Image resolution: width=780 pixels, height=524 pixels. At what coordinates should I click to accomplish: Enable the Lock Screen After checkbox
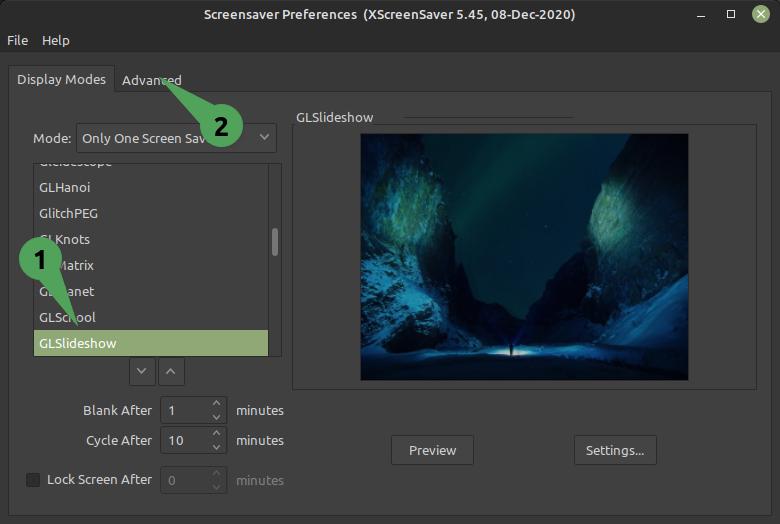point(33,480)
